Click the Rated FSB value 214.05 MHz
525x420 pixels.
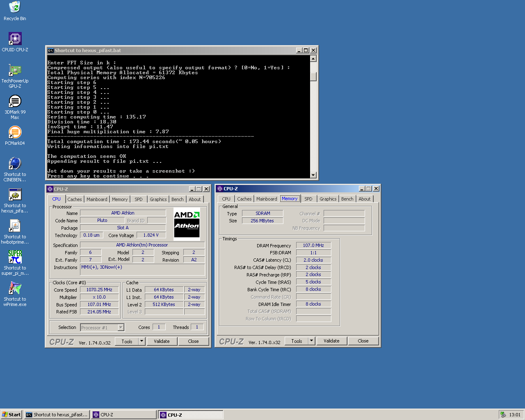tap(99, 312)
